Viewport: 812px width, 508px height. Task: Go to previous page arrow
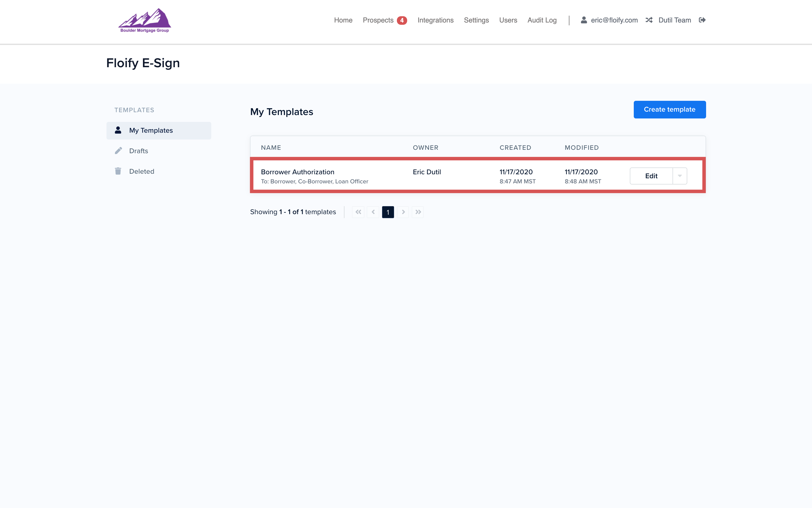373,212
